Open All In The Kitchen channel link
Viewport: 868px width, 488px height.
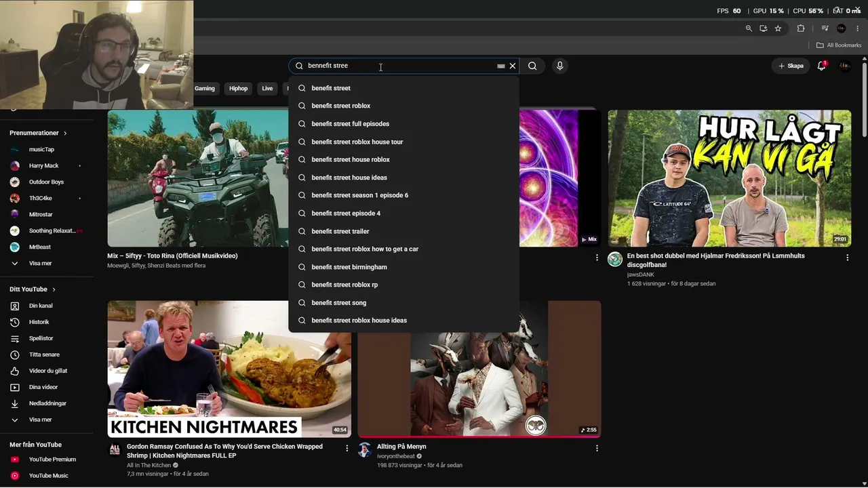pos(149,466)
